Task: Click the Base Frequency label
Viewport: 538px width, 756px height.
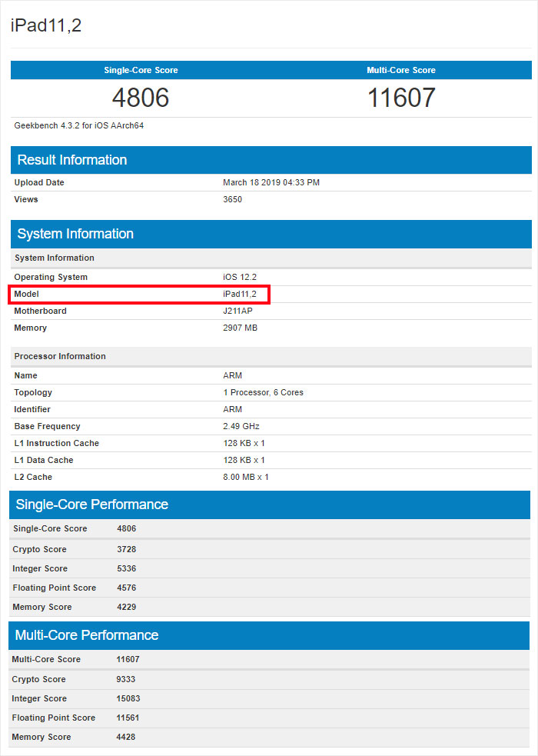Action: (47, 426)
